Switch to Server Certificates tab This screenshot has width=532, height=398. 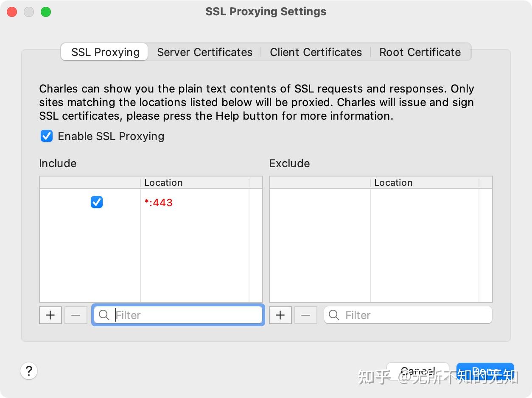(x=204, y=52)
